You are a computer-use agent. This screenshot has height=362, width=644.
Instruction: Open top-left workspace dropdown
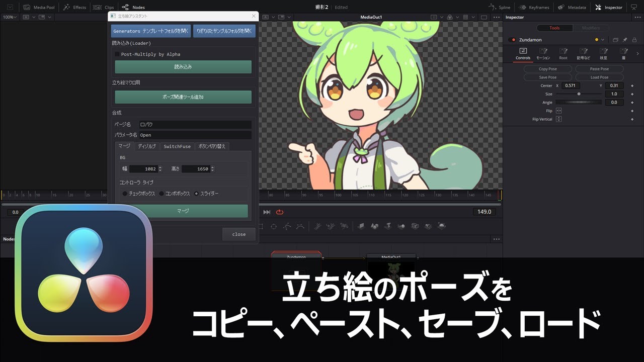coord(10,8)
